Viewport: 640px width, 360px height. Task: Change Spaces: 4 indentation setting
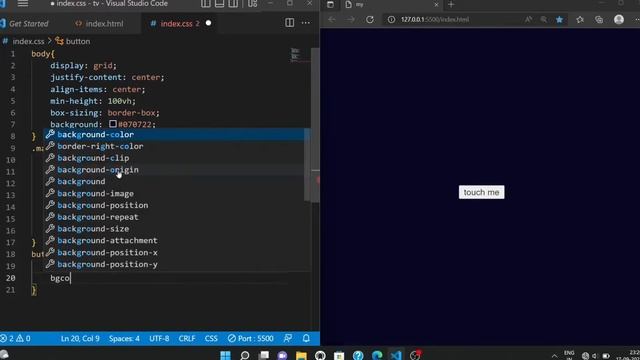(124, 338)
